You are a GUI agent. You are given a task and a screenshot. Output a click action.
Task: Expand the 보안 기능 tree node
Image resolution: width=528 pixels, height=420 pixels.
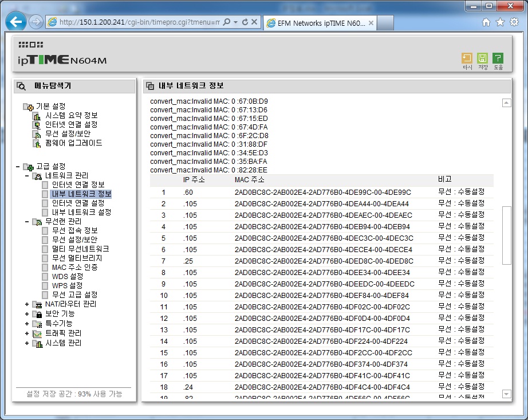pos(27,314)
